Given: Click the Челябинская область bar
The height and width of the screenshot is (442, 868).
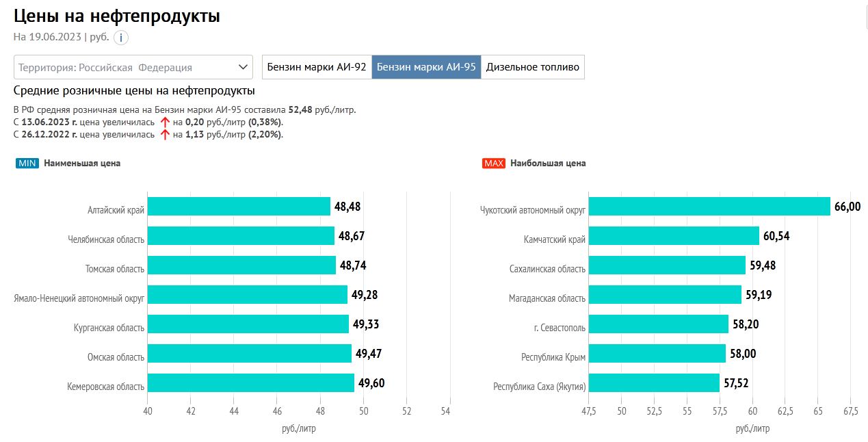Looking at the screenshot, I should pyautogui.click(x=241, y=236).
